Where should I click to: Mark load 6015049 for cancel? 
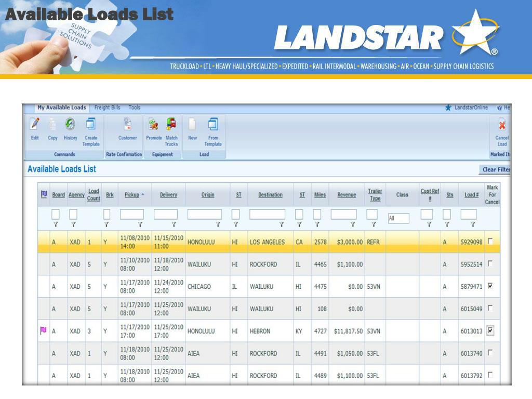tap(490, 308)
